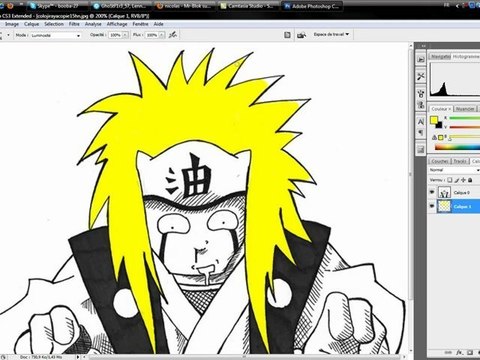480x360 pixels.
Task: Open the Sélection menu
Action: (54, 24)
